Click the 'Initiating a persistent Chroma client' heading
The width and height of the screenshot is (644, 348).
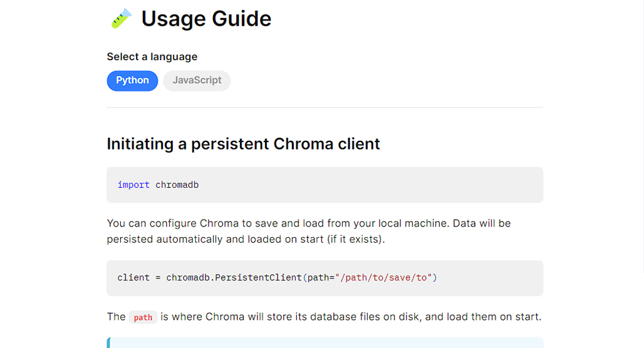(243, 144)
